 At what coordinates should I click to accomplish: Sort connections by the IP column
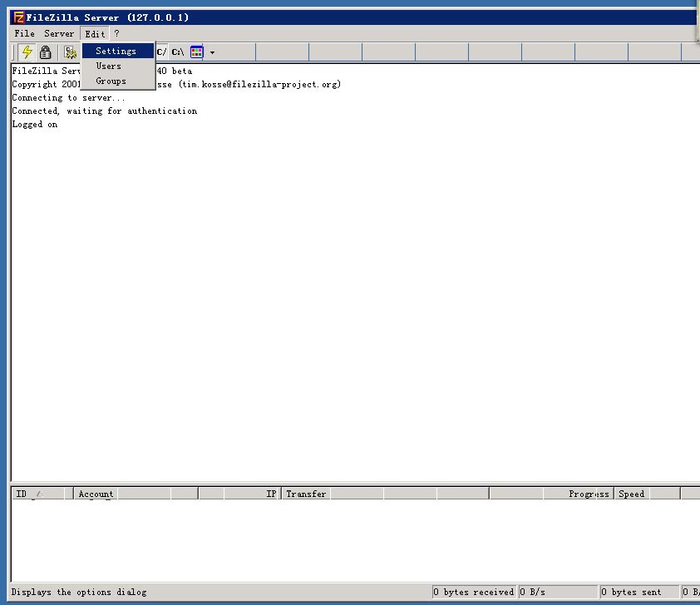pyautogui.click(x=239, y=494)
